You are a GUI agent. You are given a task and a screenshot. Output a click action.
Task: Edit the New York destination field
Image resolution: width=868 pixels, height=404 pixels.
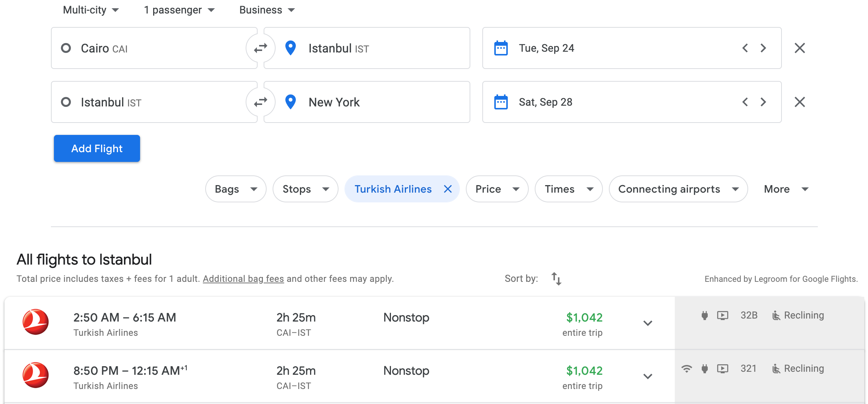367,102
